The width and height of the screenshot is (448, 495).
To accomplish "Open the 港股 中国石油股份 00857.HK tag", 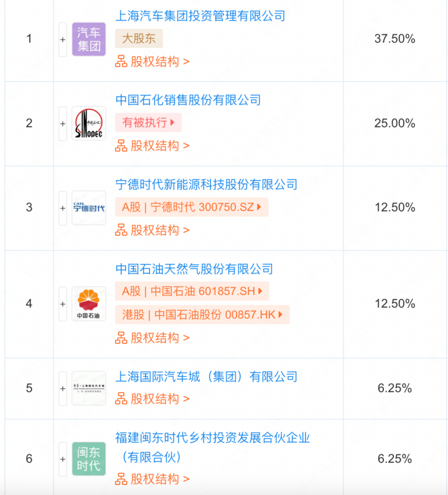I will click(202, 314).
